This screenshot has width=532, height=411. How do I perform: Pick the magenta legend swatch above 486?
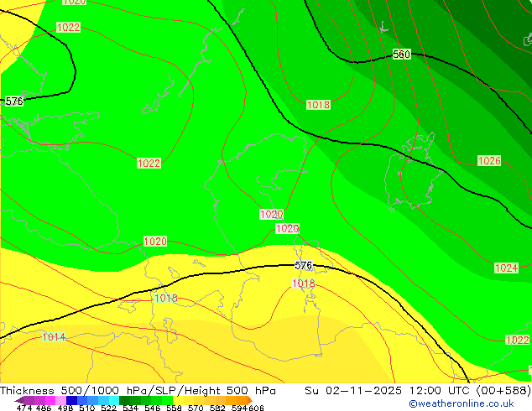pos(50,400)
